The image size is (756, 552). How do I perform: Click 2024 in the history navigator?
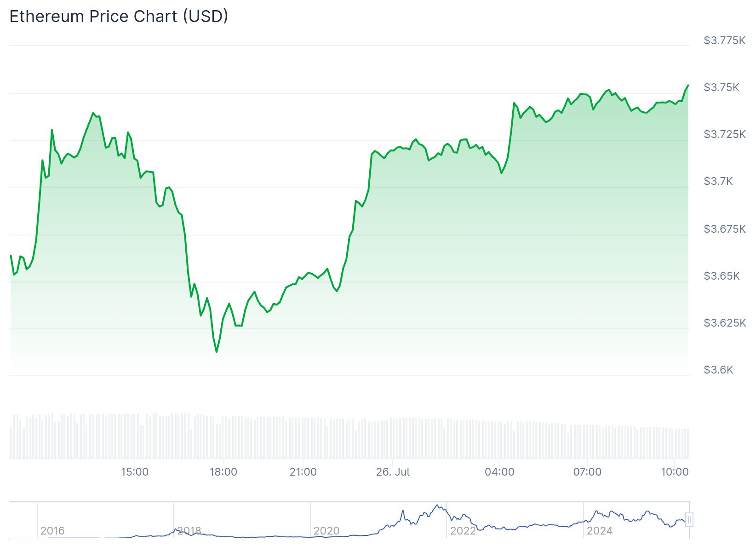(599, 531)
